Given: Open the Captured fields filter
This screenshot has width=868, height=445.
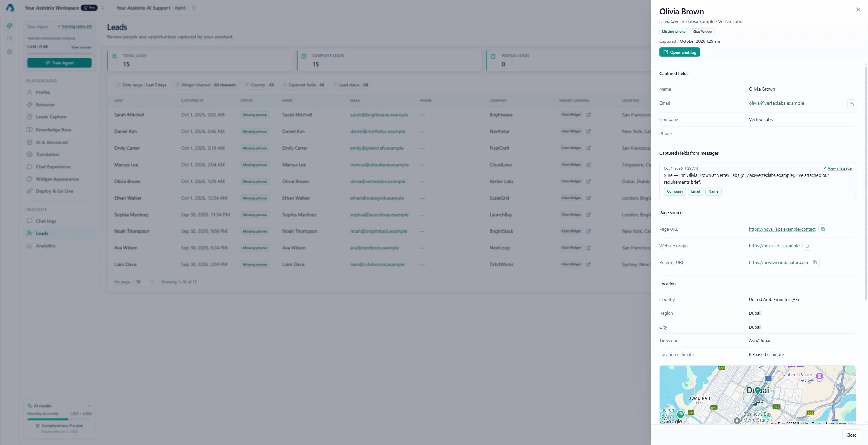Looking at the screenshot, I should (x=304, y=85).
